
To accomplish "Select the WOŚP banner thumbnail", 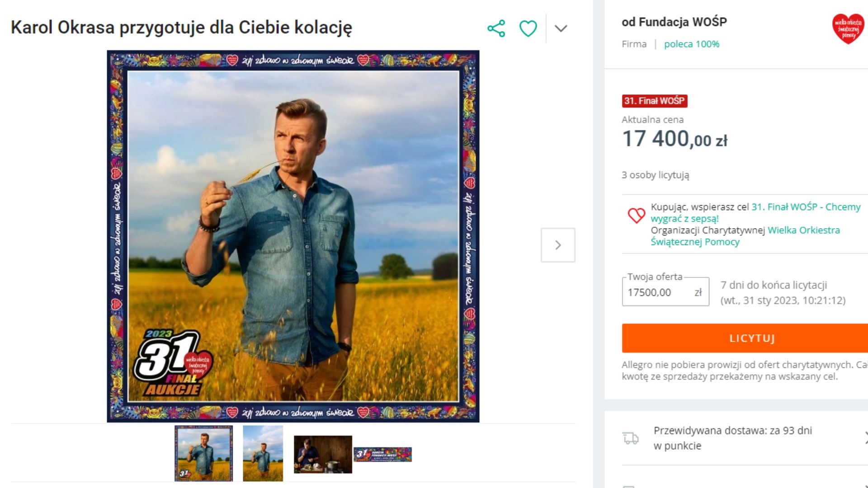I will click(382, 455).
